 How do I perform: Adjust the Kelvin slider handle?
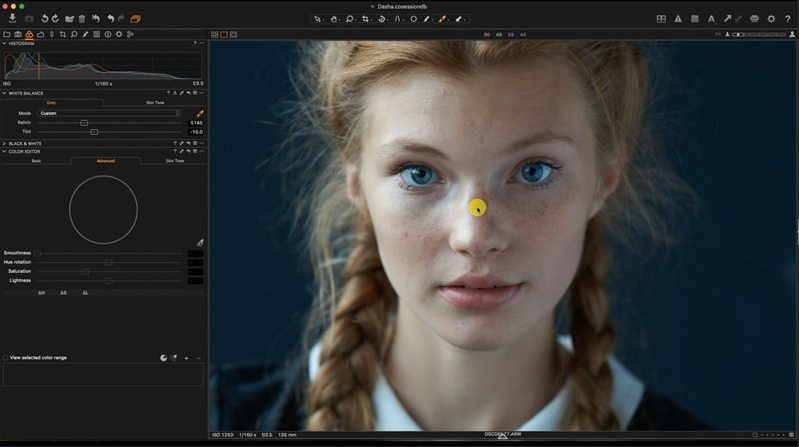click(84, 123)
